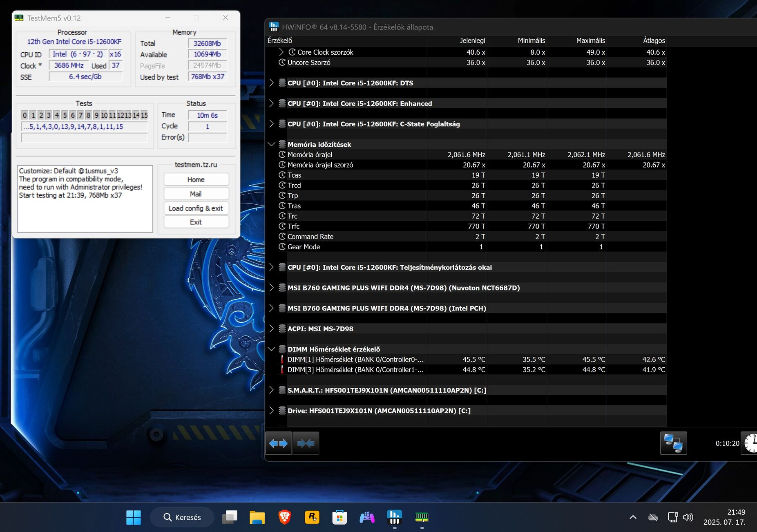Click the HWiNFO app icon in title bar
This screenshot has height=532, width=757.
274,27
